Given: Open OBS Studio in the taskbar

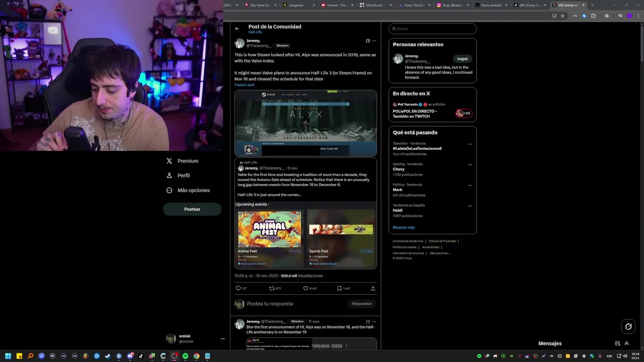Looking at the screenshot, I should point(174,356).
